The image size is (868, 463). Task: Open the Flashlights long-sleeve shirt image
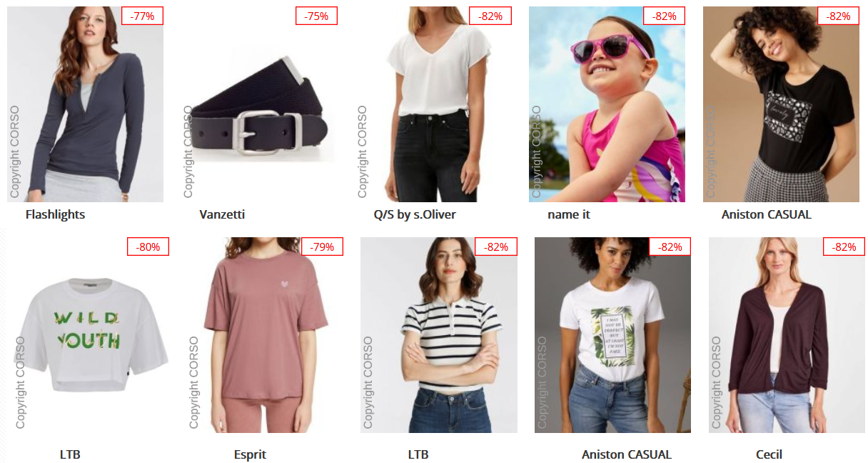pos(85,104)
